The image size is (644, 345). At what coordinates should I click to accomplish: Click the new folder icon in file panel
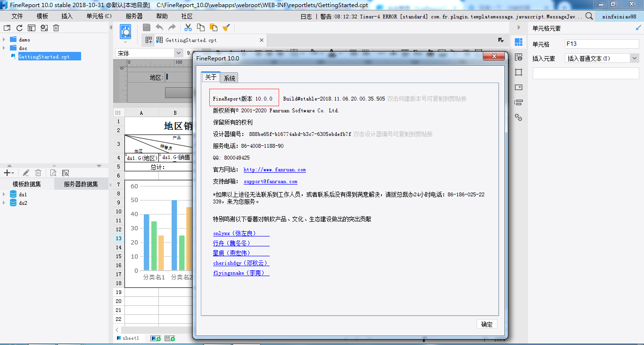7,28
